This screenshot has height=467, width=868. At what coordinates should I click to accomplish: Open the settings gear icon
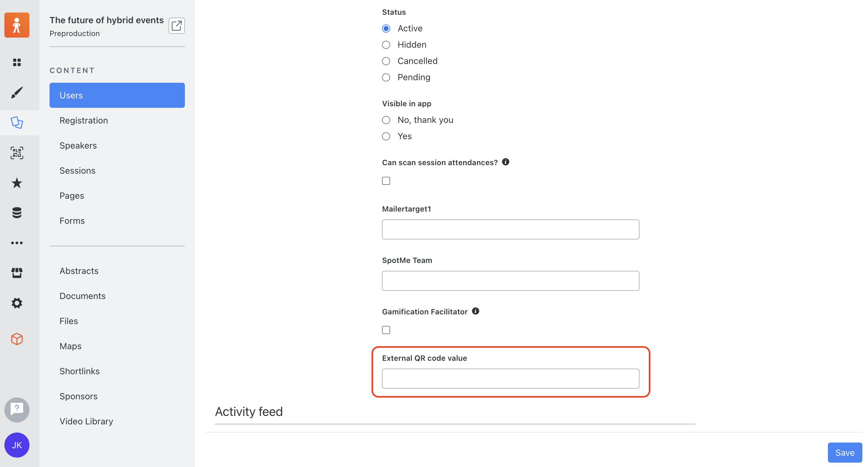[x=17, y=303]
